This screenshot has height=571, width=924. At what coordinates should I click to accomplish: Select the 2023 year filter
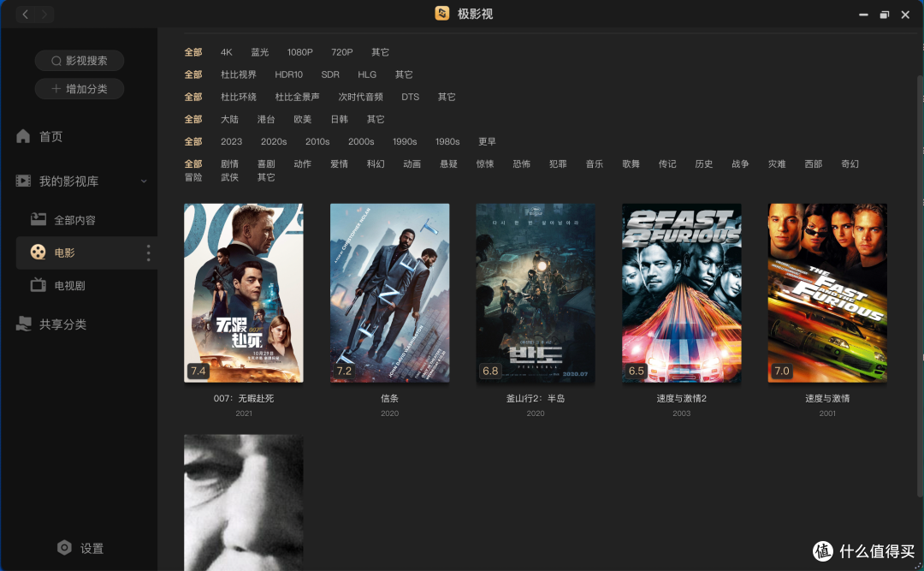pyautogui.click(x=231, y=141)
